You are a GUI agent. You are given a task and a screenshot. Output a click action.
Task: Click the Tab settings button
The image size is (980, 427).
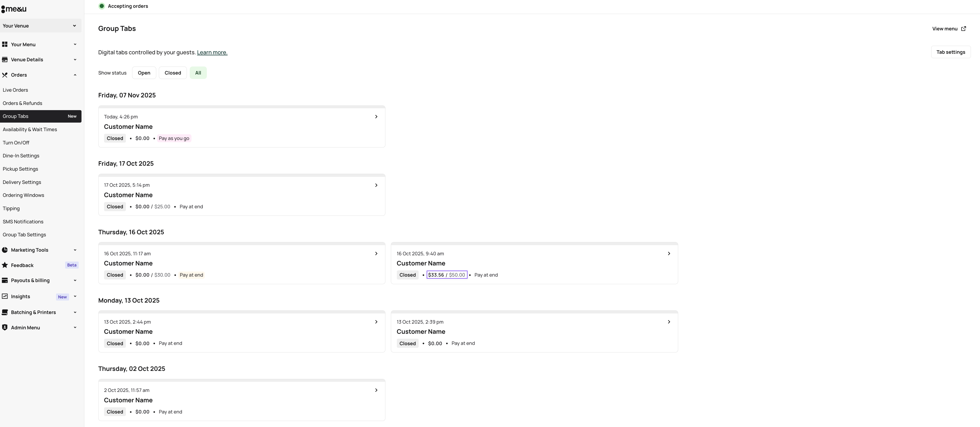tap(950, 52)
